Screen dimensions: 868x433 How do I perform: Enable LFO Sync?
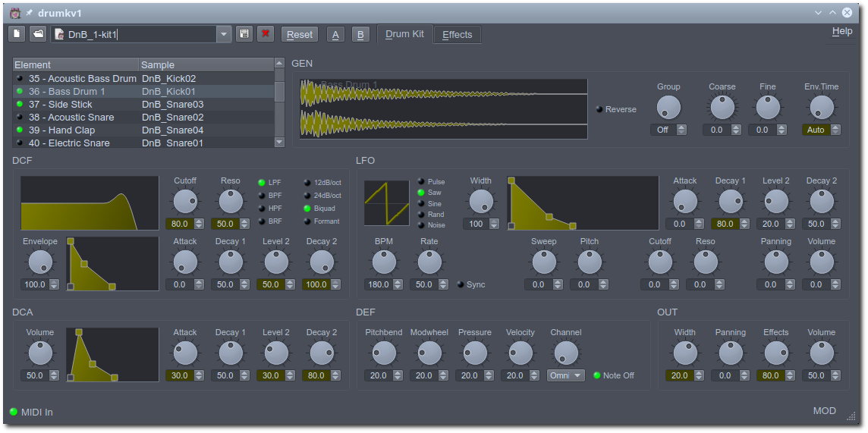(x=471, y=285)
